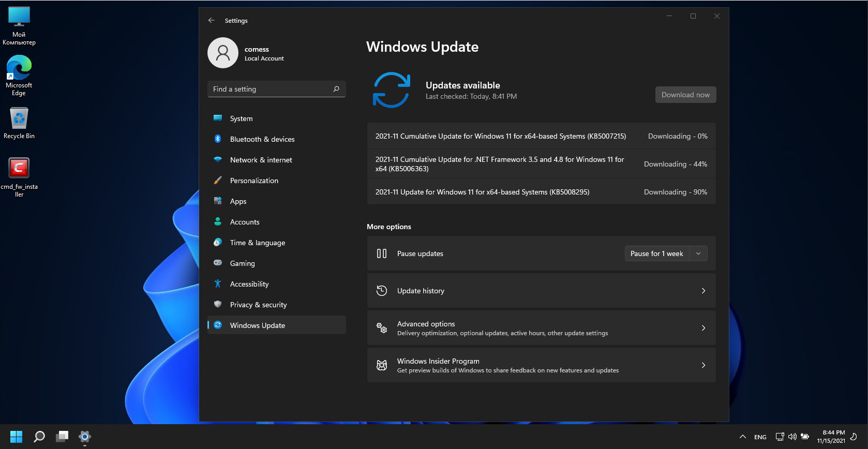The width and height of the screenshot is (868, 449).
Task: Click the Apps icon in sidebar
Action: click(218, 201)
